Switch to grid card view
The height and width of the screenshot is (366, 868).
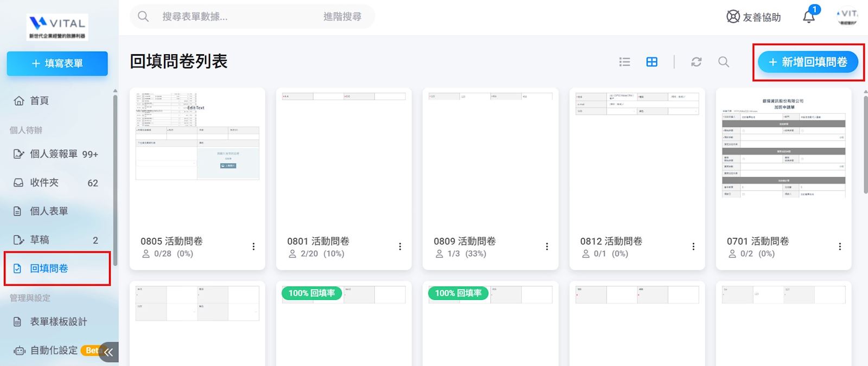[652, 62]
